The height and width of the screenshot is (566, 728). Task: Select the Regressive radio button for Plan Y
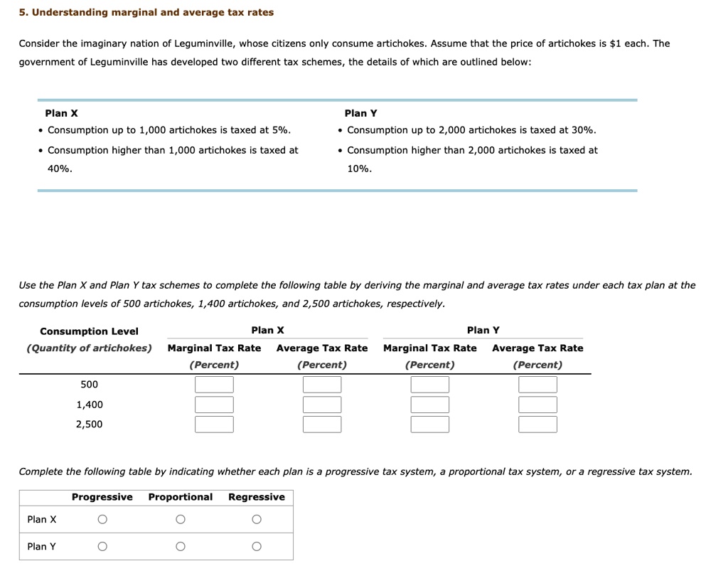click(257, 546)
